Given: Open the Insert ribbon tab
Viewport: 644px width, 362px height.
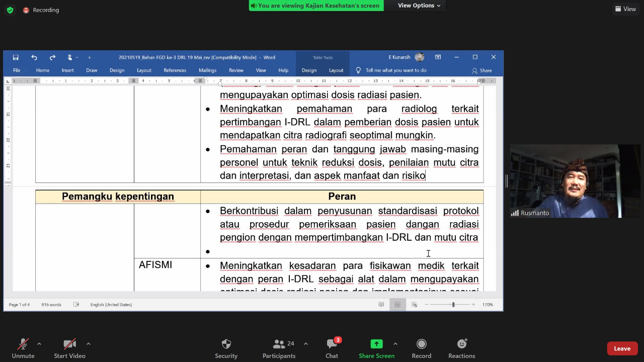Looking at the screenshot, I should coord(67,70).
